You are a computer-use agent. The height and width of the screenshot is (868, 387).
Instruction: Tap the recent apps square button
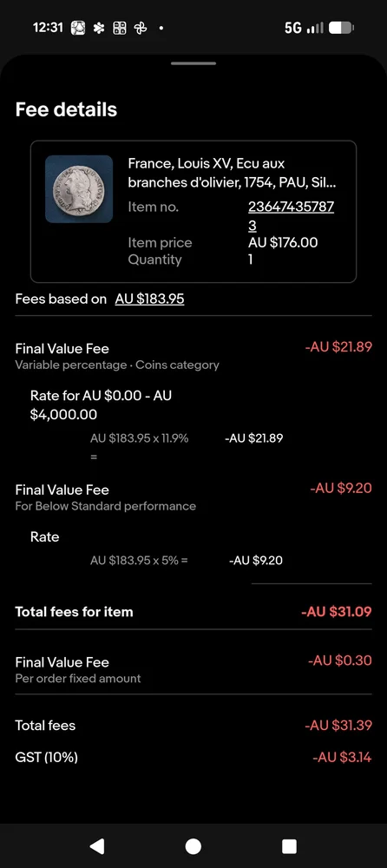tap(289, 845)
